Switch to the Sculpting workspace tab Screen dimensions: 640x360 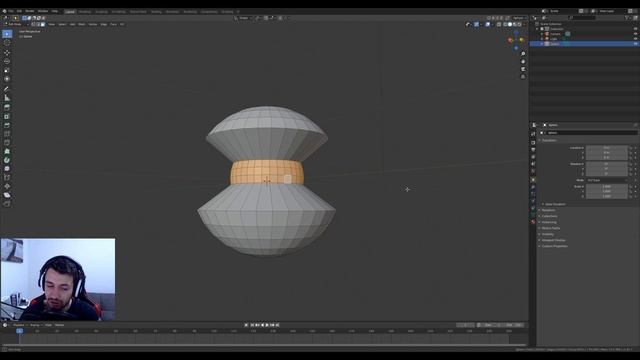pyautogui.click(x=101, y=12)
